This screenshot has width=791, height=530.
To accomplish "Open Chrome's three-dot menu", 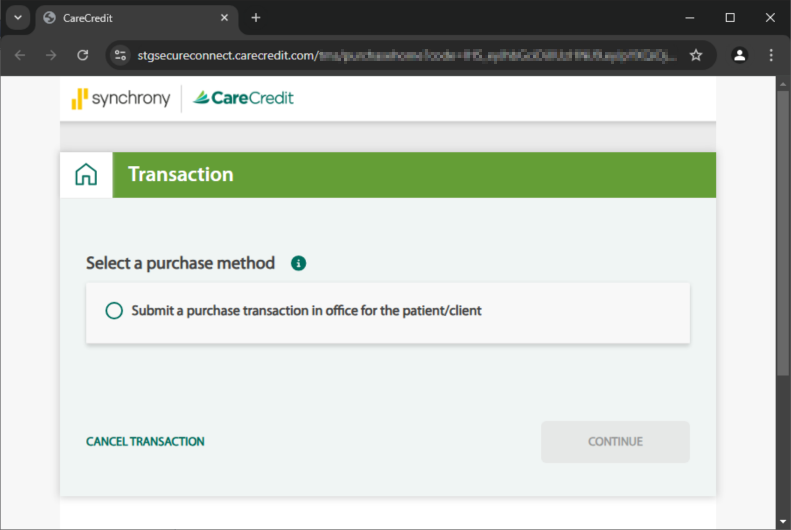I will (771, 55).
